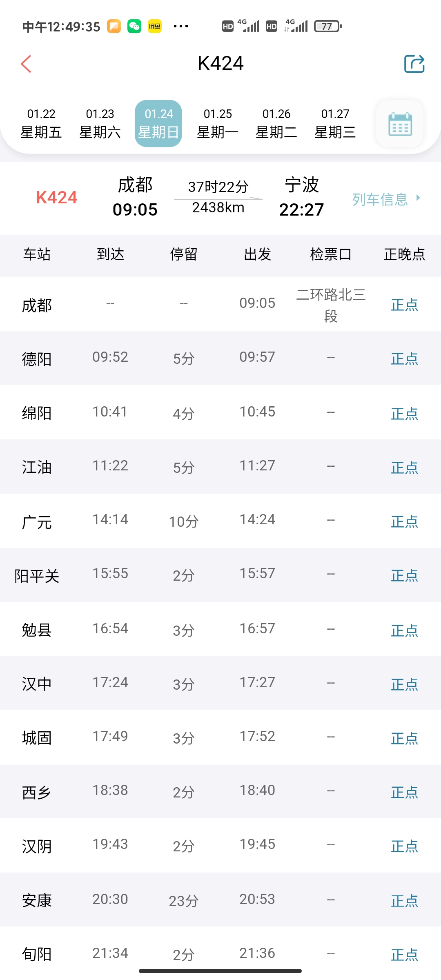Image resolution: width=441 pixels, height=980 pixels.
Task: Select the 01.22 星期五 date tab
Action: [x=41, y=123]
